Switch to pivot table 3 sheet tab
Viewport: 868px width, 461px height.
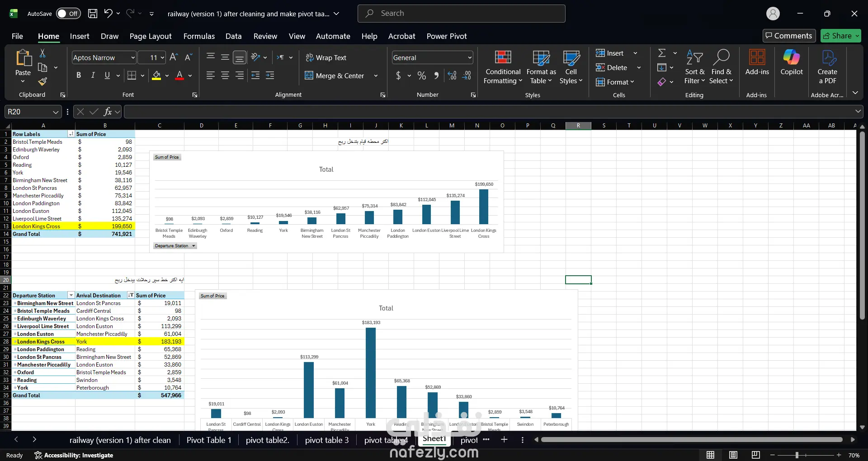(x=327, y=440)
